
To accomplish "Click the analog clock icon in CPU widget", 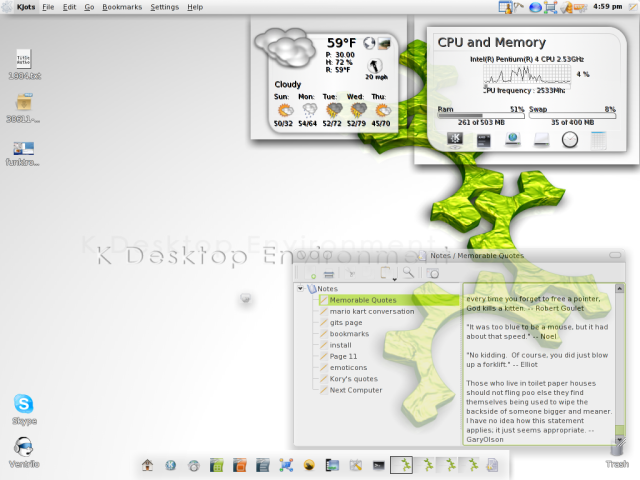I will coord(570,140).
